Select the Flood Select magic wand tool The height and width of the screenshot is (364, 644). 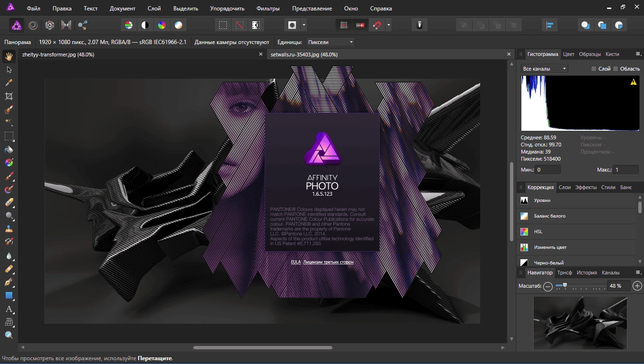(9, 123)
